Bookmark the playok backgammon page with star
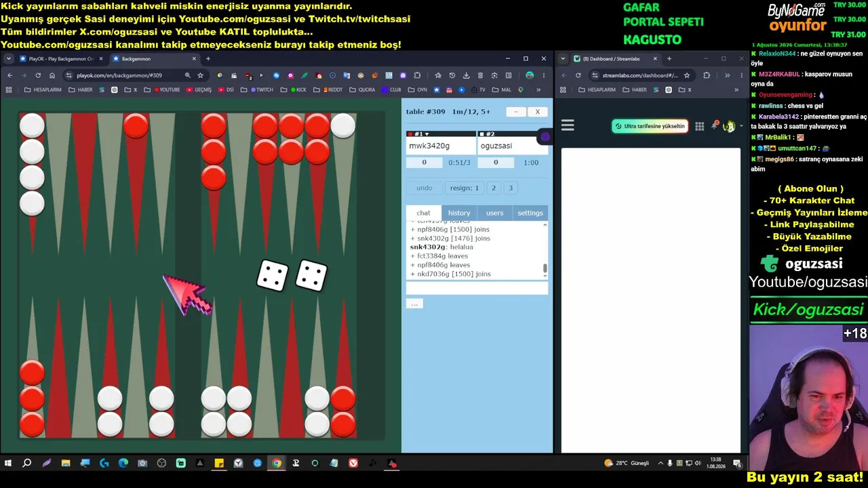Viewport: 868px width, 488px height. coord(201,75)
